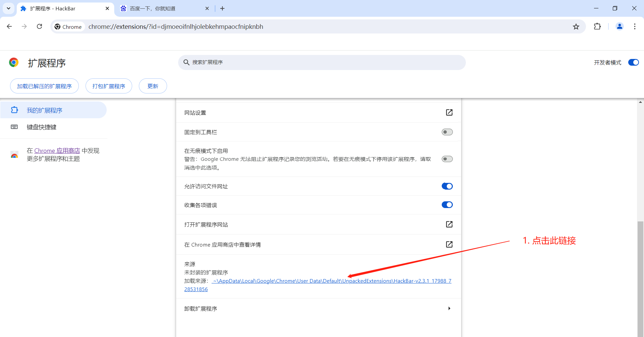
Task: Switch to the 百度一下，你就知道 tab
Action: pyautogui.click(x=165, y=8)
